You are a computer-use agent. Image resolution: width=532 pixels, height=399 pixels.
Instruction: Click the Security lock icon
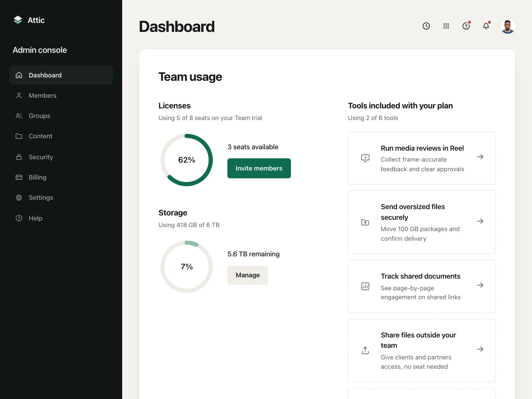click(x=19, y=157)
